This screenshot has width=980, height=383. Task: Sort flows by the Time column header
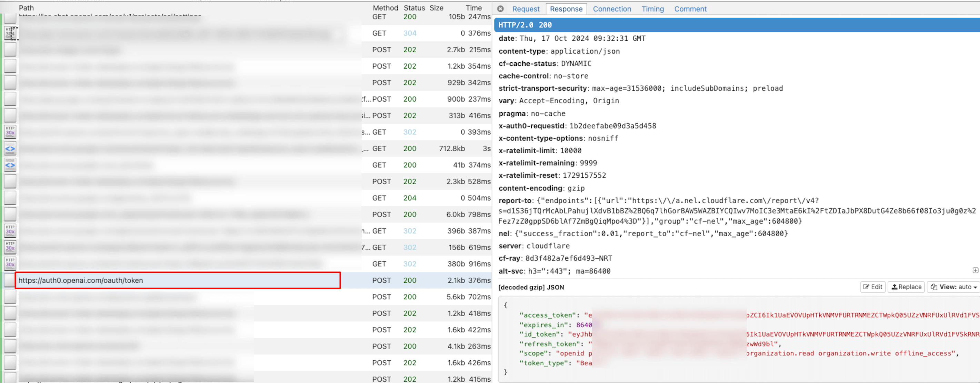pos(474,8)
